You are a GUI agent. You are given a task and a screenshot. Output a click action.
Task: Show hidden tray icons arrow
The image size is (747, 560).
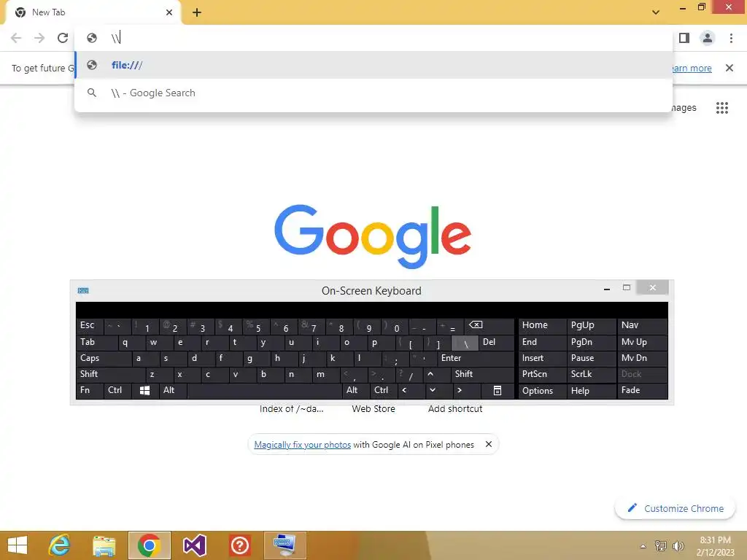(643, 546)
